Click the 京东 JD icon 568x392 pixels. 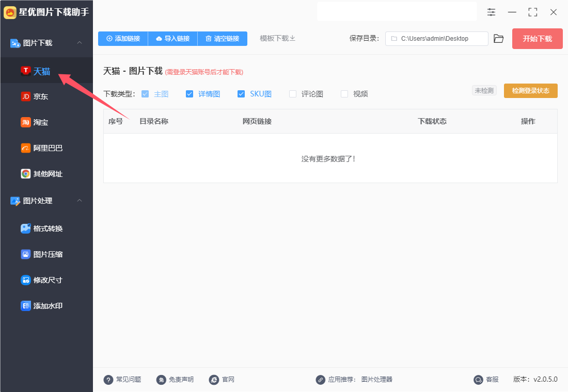pos(26,96)
